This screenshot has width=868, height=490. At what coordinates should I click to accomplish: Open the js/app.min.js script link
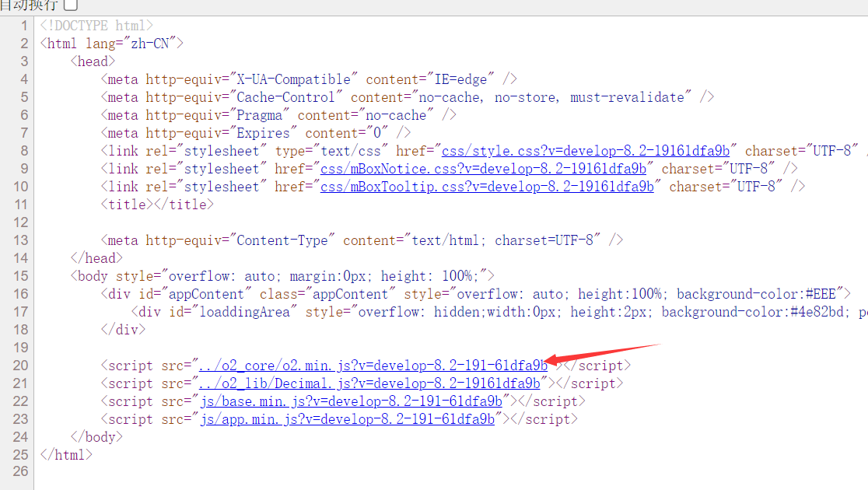(347, 419)
